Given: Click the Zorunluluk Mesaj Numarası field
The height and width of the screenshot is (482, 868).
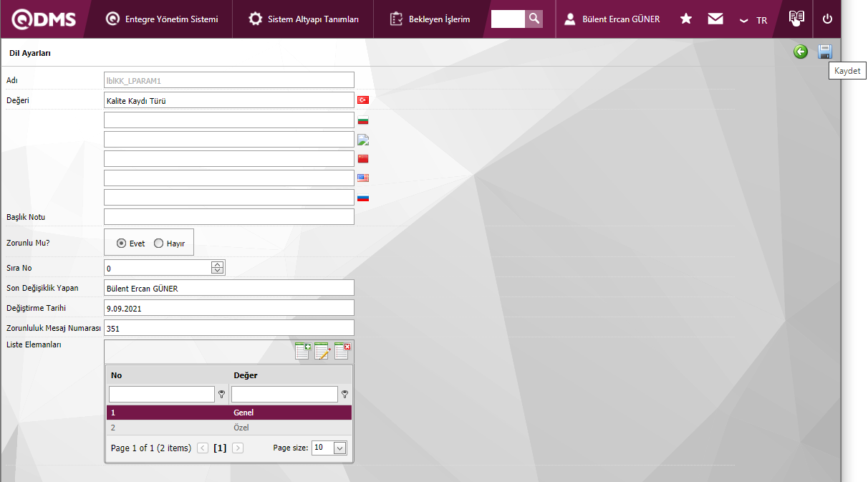Looking at the screenshot, I should pyautogui.click(x=229, y=328).
